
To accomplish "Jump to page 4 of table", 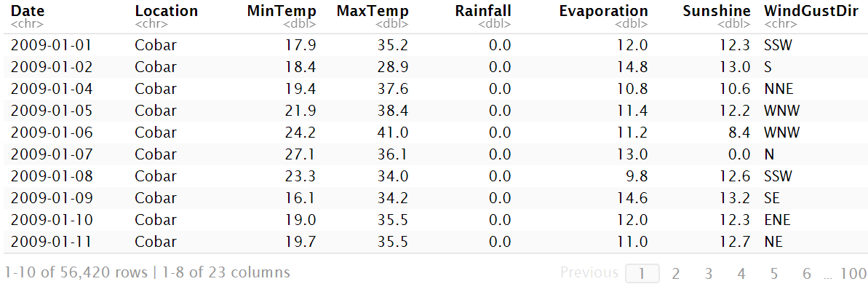I will 741,273.
